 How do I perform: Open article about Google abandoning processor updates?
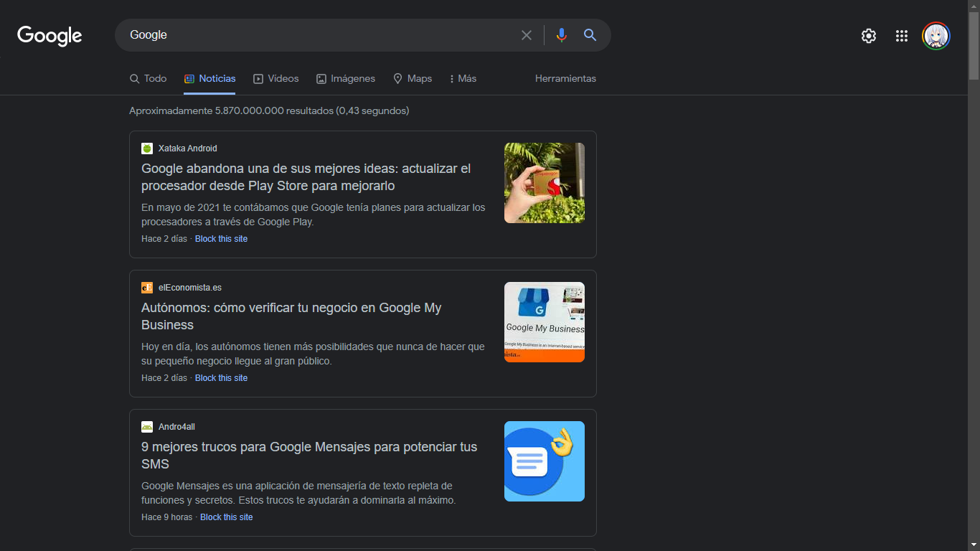click(306, 177)
